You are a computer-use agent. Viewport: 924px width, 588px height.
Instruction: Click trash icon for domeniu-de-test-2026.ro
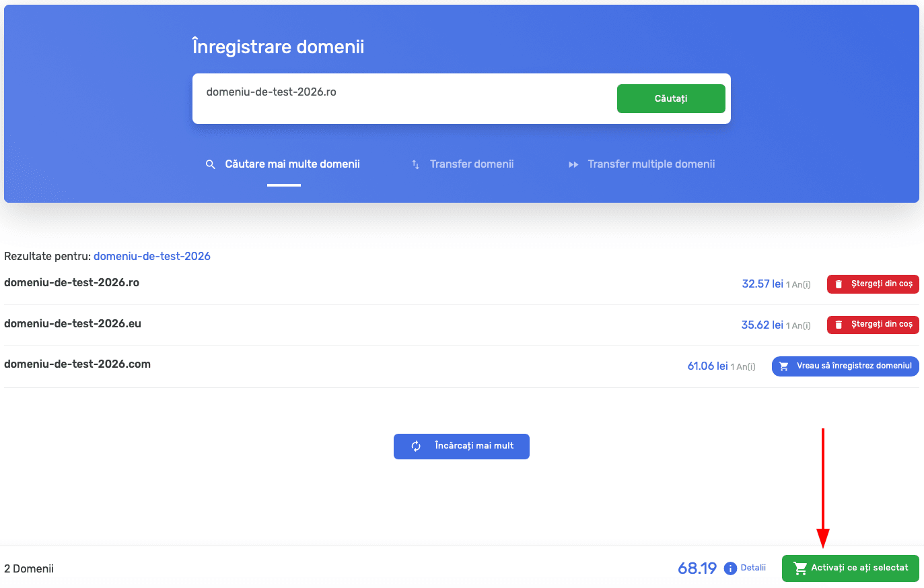pos(839,284)
